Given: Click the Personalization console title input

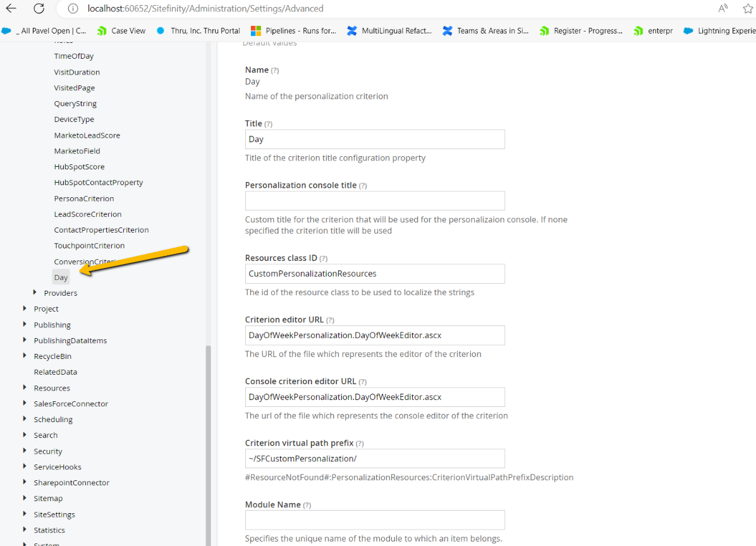Looking at the screenshot, I should click(375, 200).
